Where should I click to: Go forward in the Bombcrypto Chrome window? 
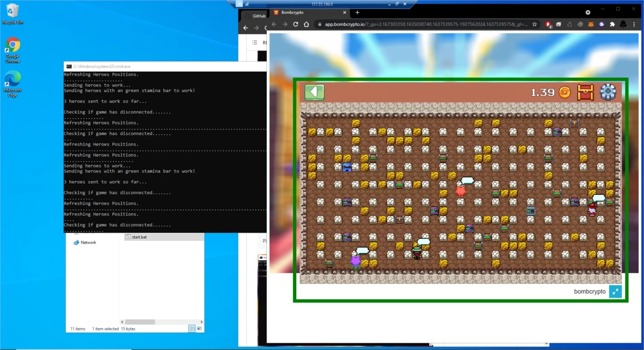tap(285, 24)
